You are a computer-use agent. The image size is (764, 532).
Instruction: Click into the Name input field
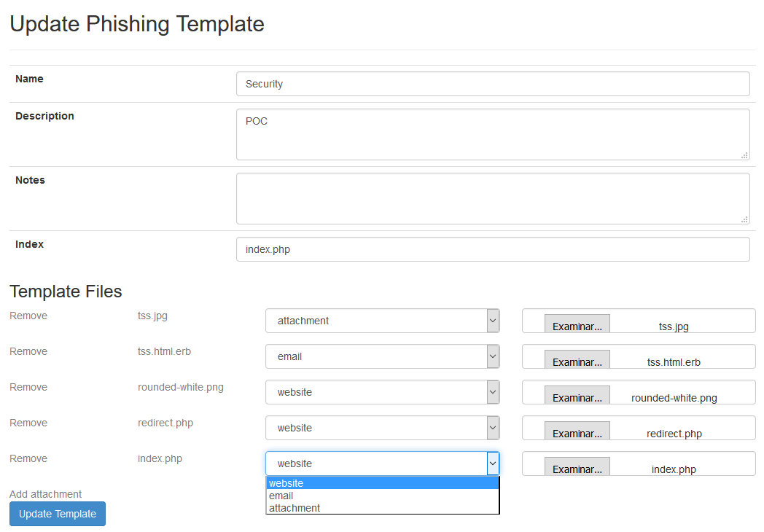pyautogui.click(x=493, y=84)
